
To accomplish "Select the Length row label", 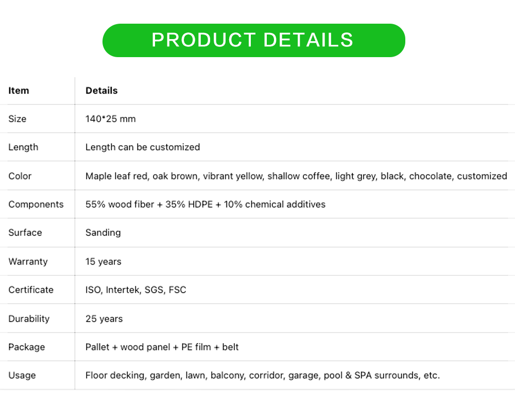I will pos(23,147).
